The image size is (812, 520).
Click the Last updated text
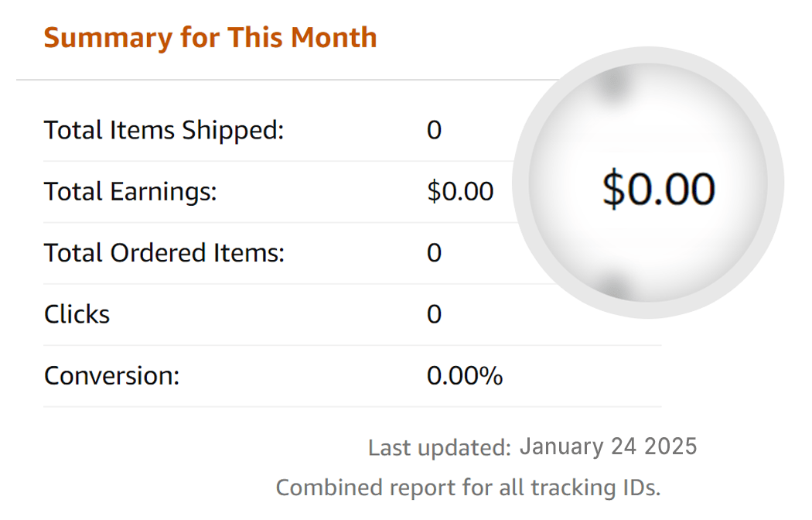pos(440,447)
